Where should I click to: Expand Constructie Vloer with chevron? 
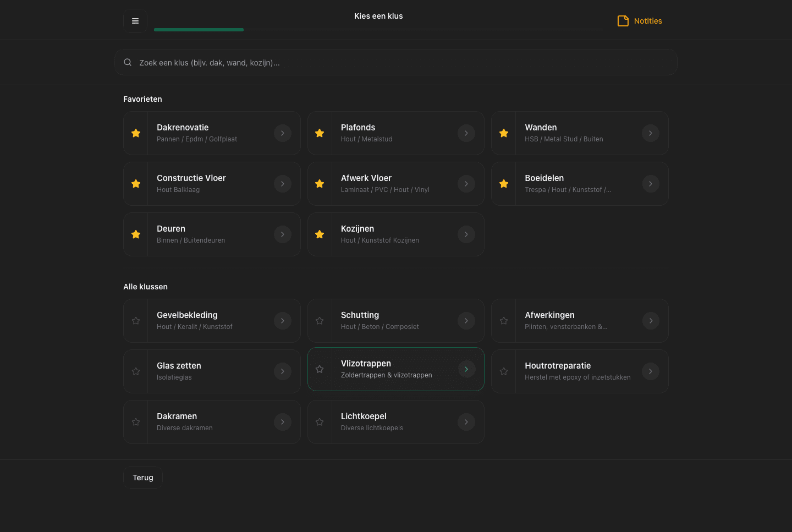click(282, 184)
